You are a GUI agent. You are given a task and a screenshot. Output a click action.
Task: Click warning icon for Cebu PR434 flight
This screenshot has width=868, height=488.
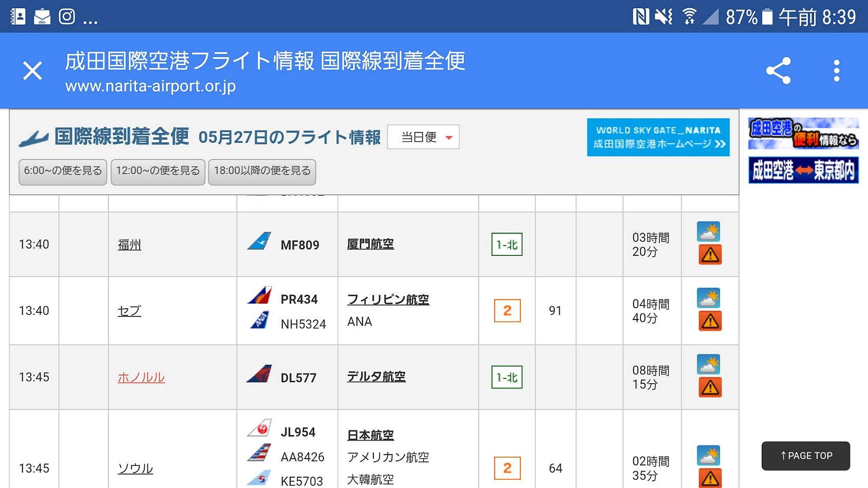point(710,321)
